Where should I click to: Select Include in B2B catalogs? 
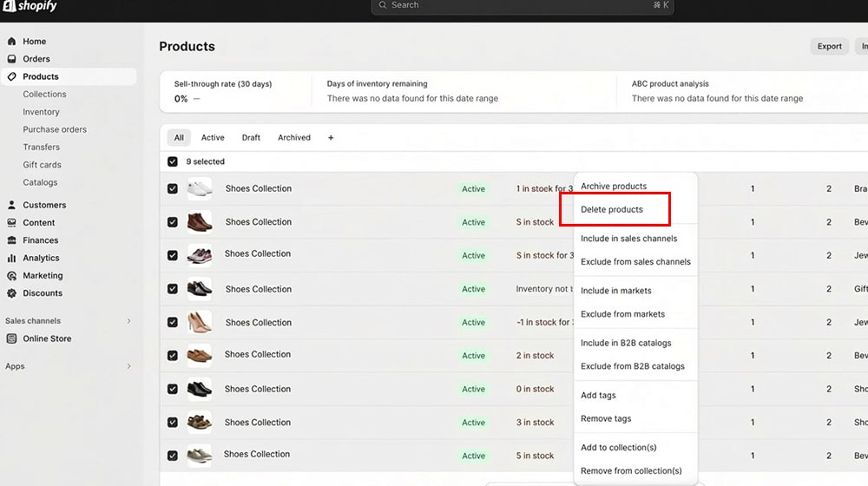point(626,343)
